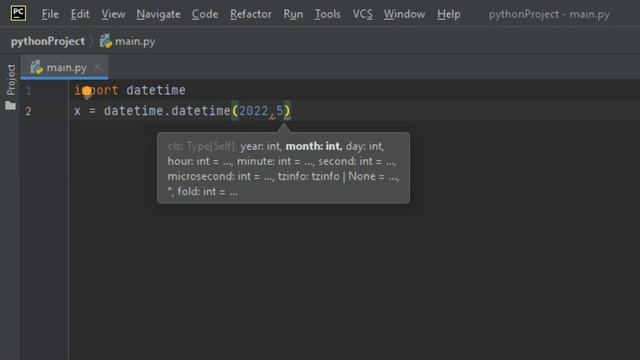Open the Run menu
Screen dimensions: 640x360
[x=293, y=14]
